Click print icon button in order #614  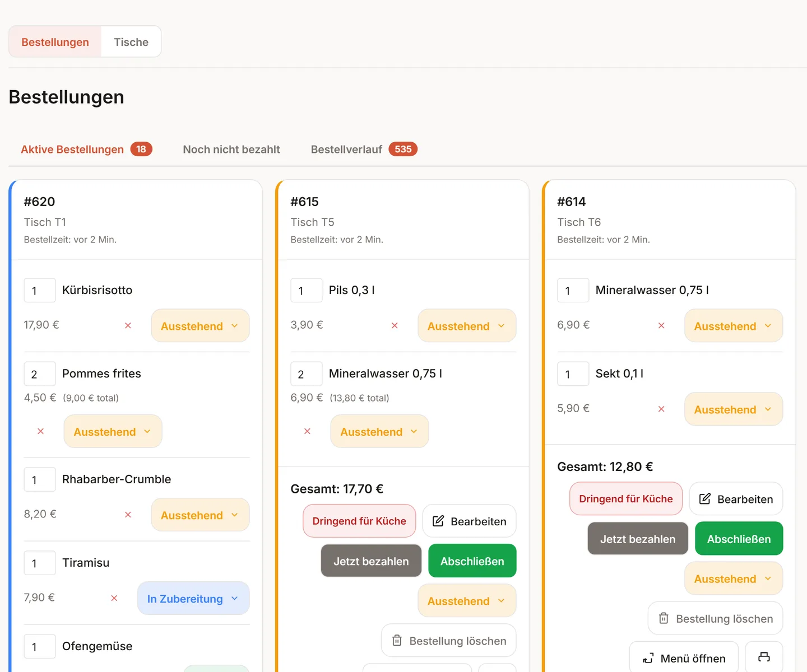point(764,657)
